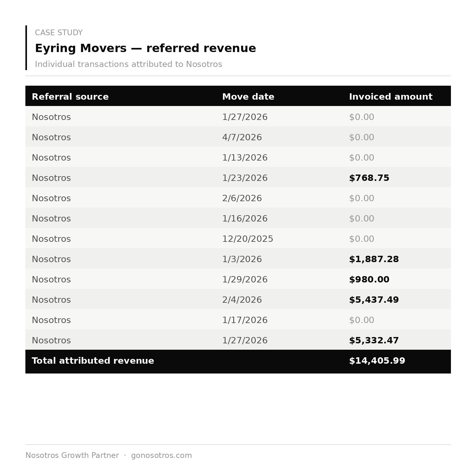This screenshot has height=476, width=476.
Task: Open the gonosotros.com footer link
Action: click(x=162, y=455)
